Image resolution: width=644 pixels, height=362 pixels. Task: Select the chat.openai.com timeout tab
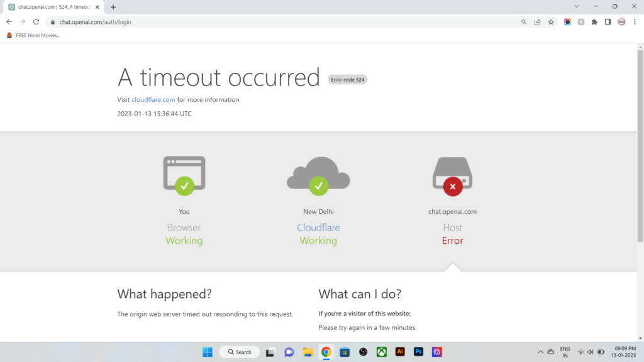click(53, 7)
